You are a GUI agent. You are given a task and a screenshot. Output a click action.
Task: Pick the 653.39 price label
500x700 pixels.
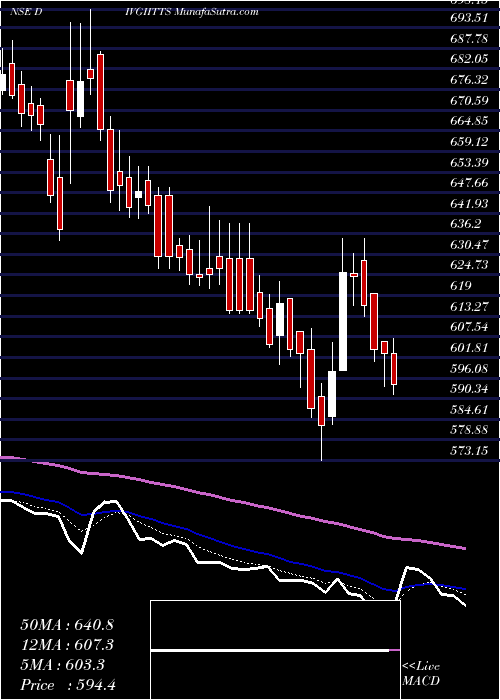click(x=469, y=162)
